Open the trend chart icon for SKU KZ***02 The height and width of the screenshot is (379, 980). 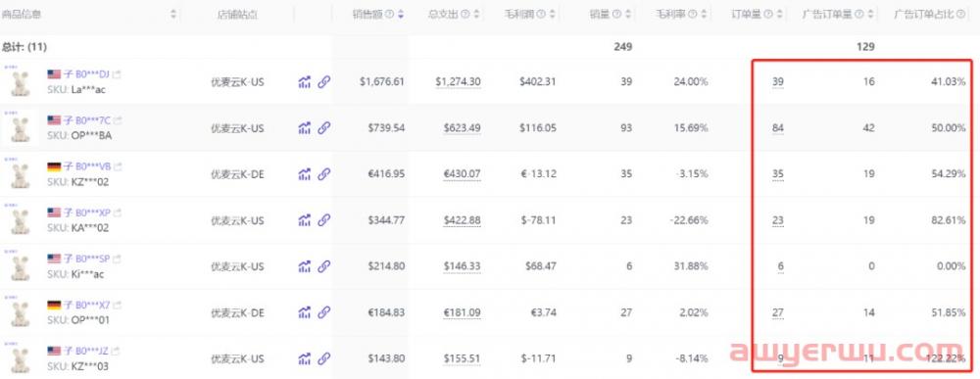coord(305,174)
